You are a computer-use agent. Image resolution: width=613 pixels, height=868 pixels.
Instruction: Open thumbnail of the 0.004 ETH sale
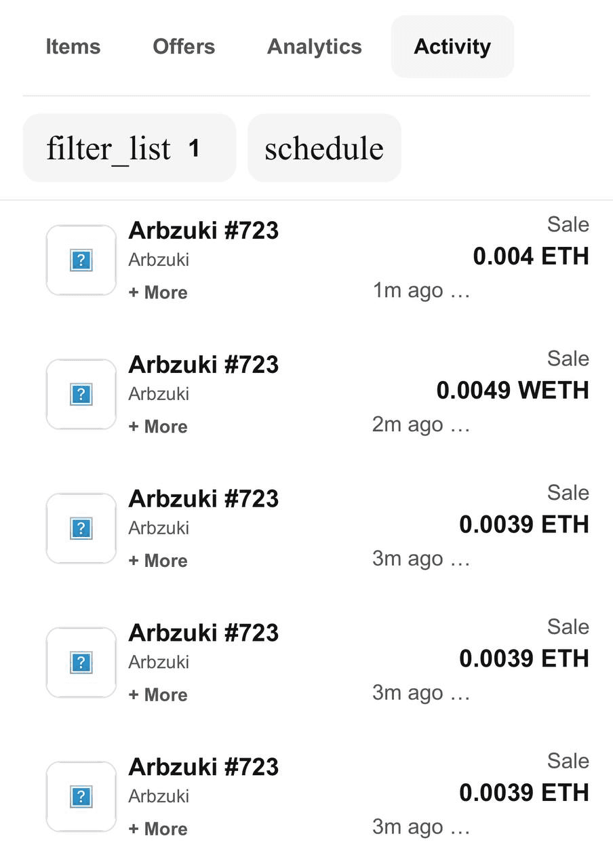(81, 260)
